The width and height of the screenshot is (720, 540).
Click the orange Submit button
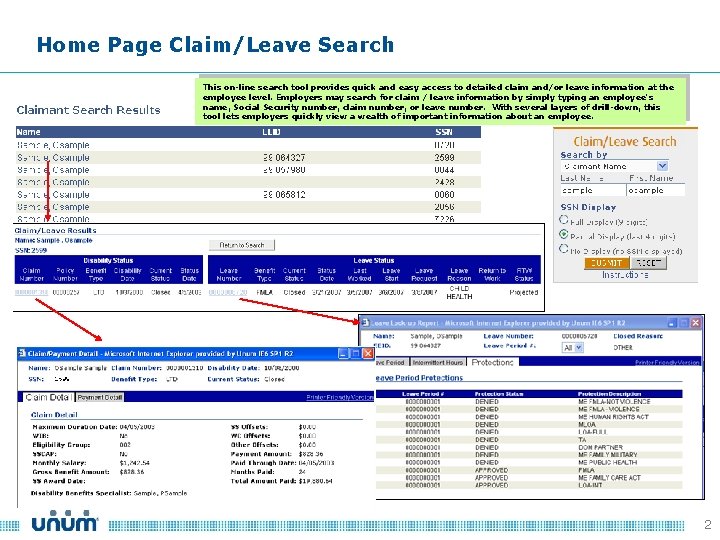(x=606, y=263)
